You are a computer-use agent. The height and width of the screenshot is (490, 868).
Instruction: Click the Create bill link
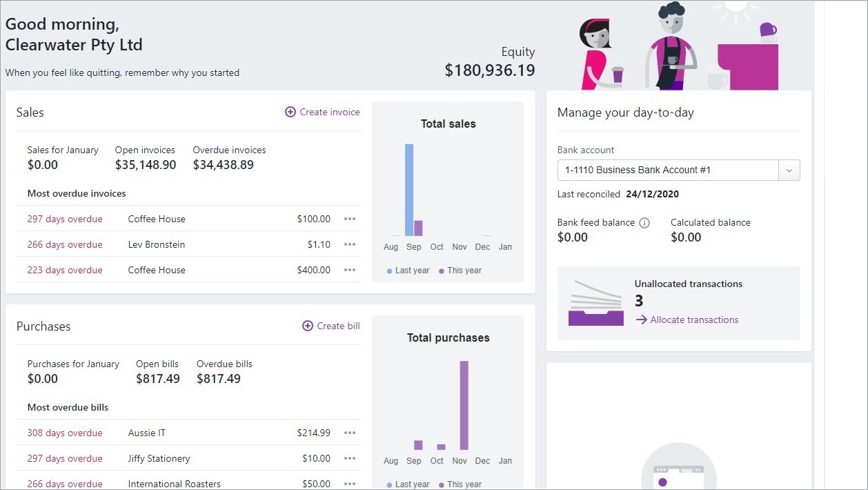(x=338, y=326)
